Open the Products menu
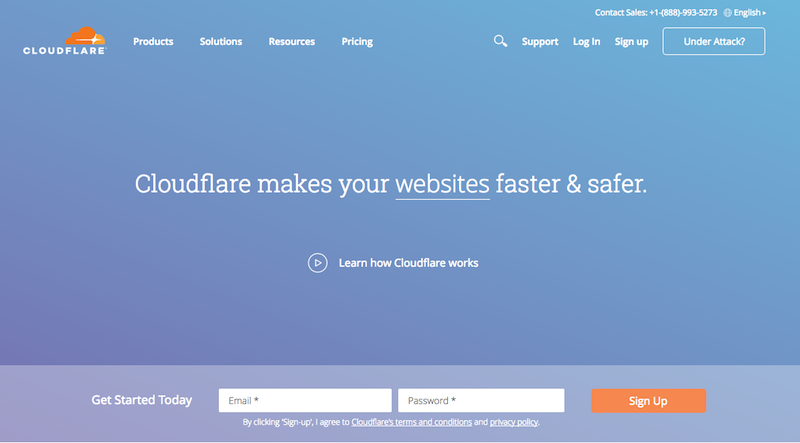 (153, 41)
